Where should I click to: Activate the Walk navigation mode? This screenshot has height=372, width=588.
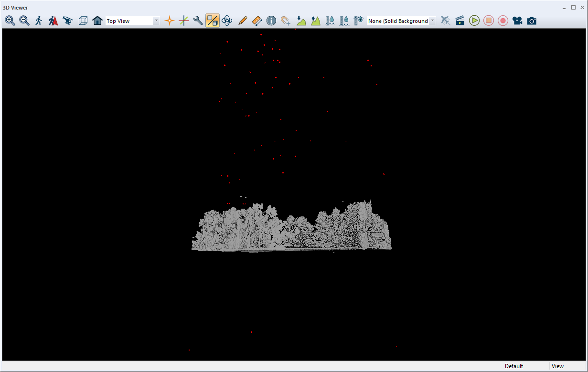[39, 21]
